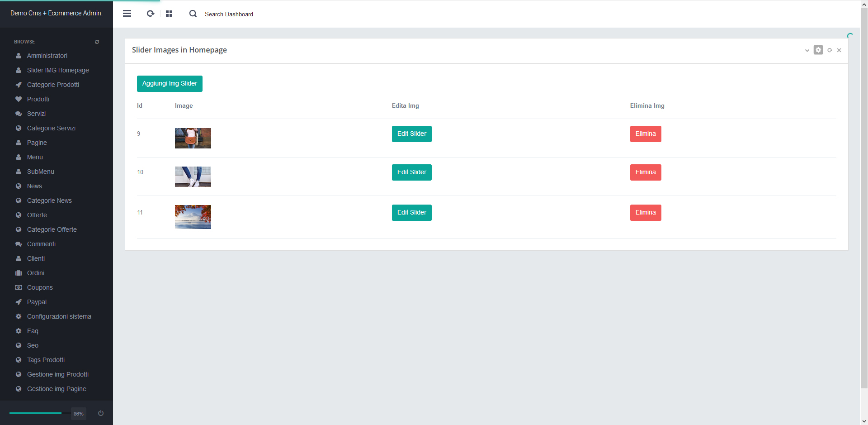Viewport: 868px width, 425px height.
Task: Collapse the Slider Images panel chevron
Action: pos(807,50)
